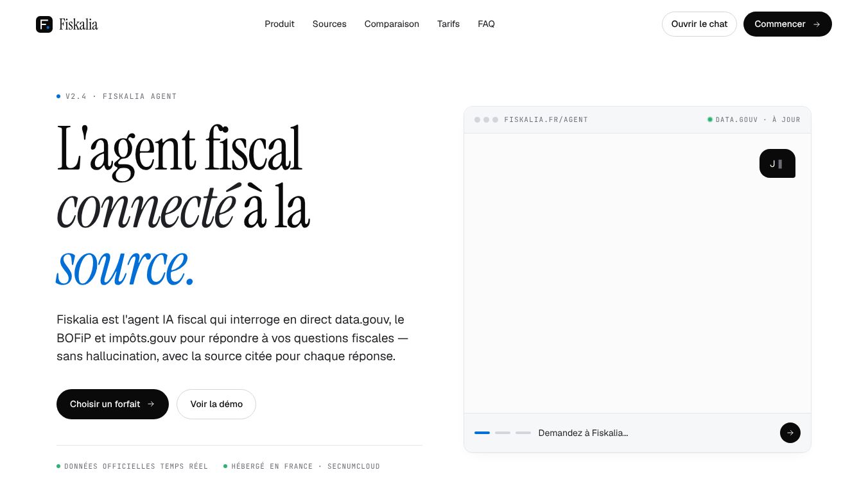Click the Voir la démo button
Image resolution: width=868 pixels, height=488 pixels.
tap(216, 404)
